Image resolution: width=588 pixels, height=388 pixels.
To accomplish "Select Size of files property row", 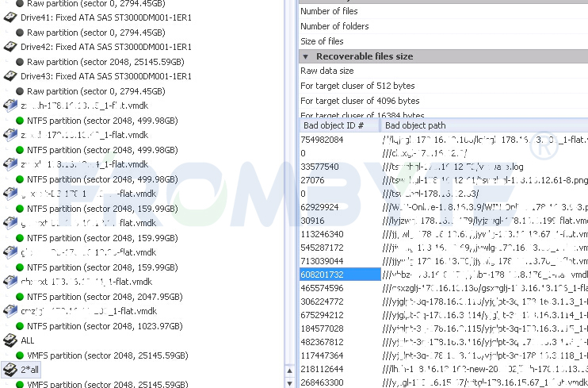I will [x=443, y=41].
